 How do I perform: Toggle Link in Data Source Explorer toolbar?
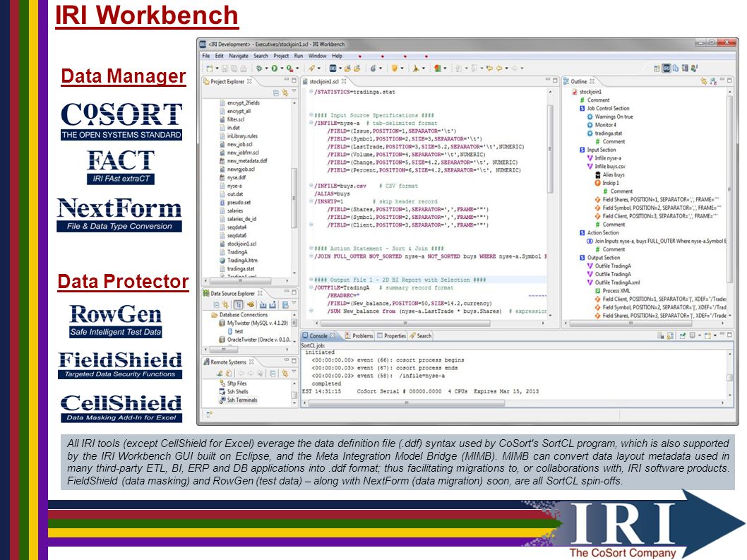point(225,304)
